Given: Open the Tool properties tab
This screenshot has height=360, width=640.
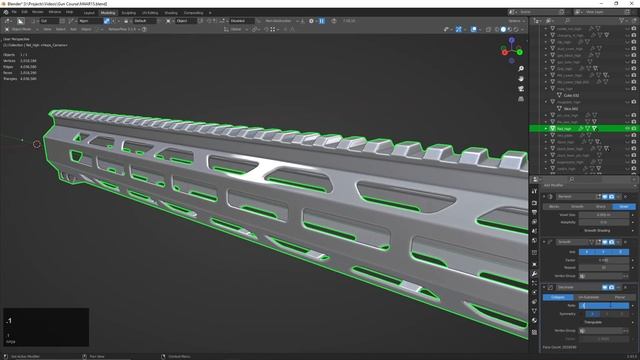Looking at the screenshot, I should coord(534,191).
